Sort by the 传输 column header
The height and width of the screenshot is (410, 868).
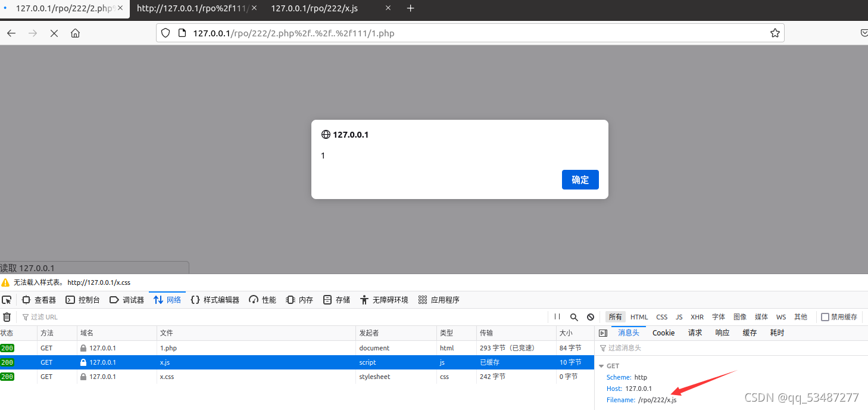(516, 333)
